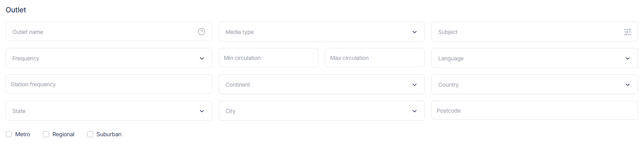644x145 pixels.
Task: Expand the State dropdown
Action: pyautogui.click(x=109, y=111)
